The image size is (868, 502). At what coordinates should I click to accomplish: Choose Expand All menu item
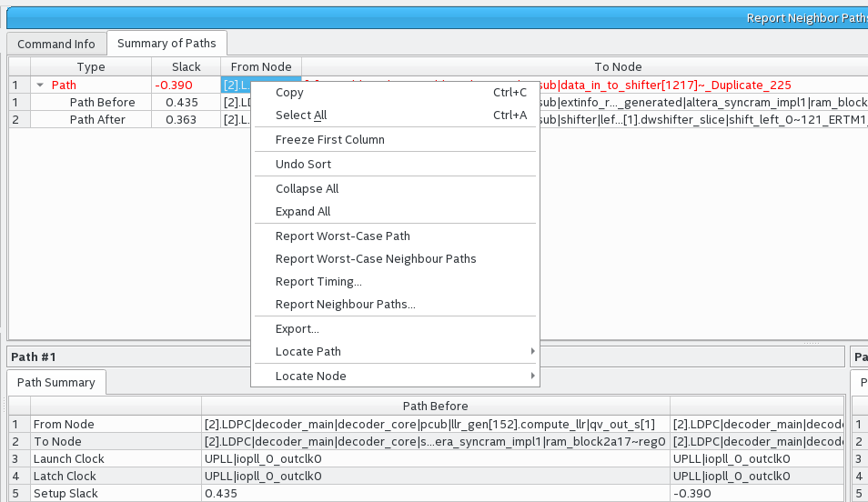(303, 212)
